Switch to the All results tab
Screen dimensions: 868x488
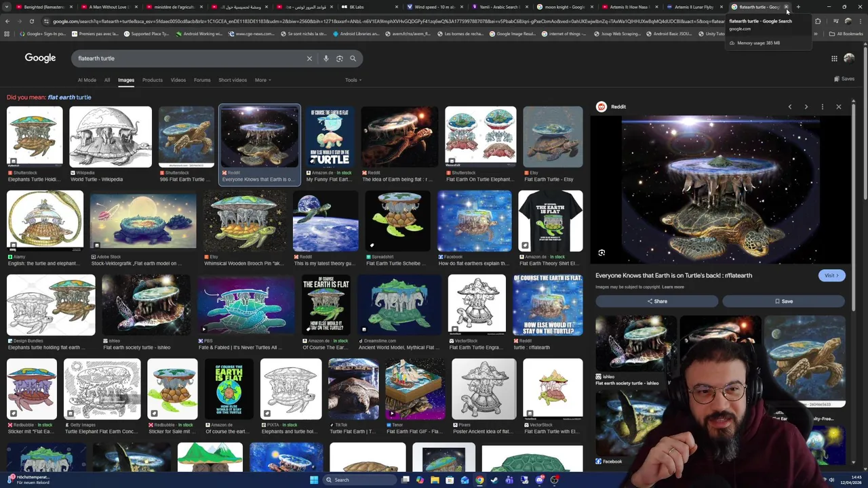coord(107,80)
